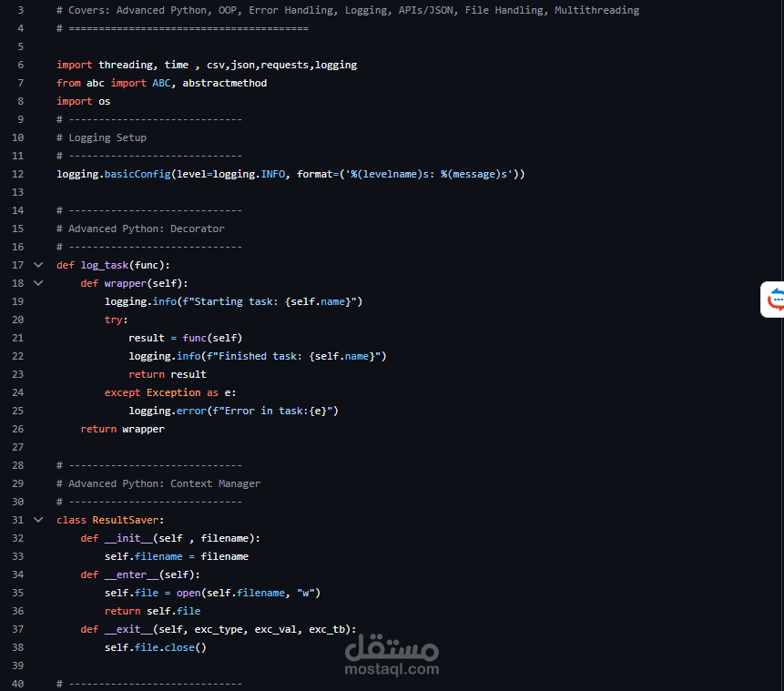
Task: Click 'return self.file' on line 36
Action: pyautogui.click(x=152, y=611)
